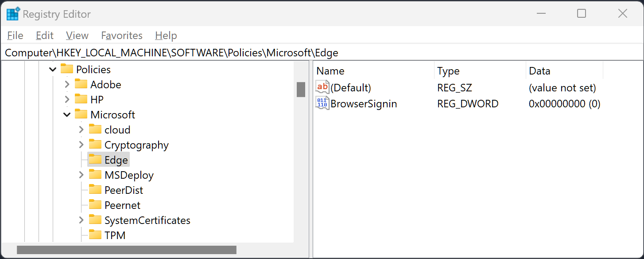The image size is (644, 259).
Task: Select the Cryptography tree key label
Action: [136, 145]
